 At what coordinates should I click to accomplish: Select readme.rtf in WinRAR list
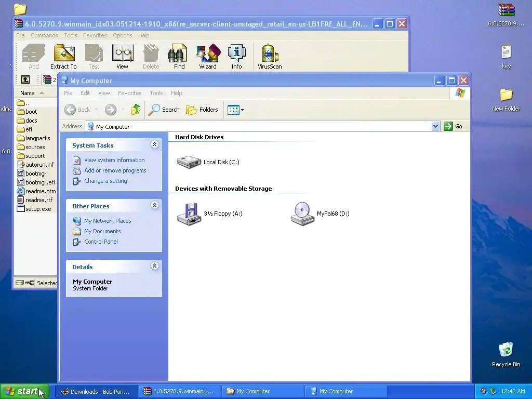[35, 200]
